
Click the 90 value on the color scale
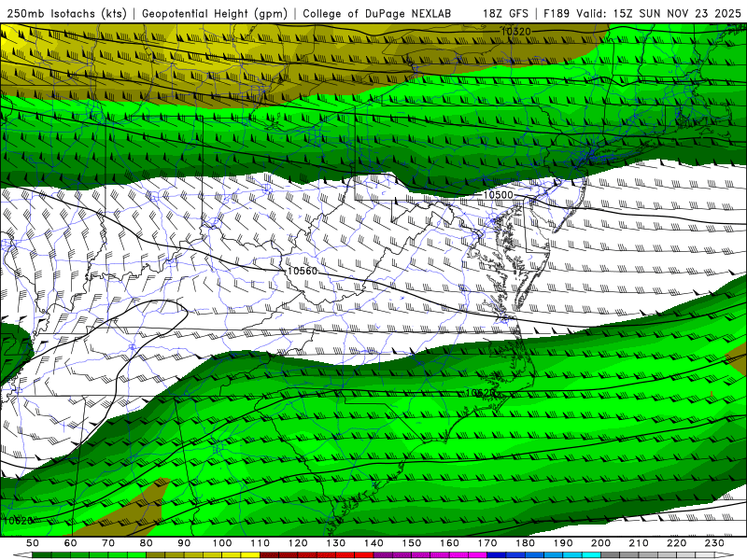[x=184, y=543]
